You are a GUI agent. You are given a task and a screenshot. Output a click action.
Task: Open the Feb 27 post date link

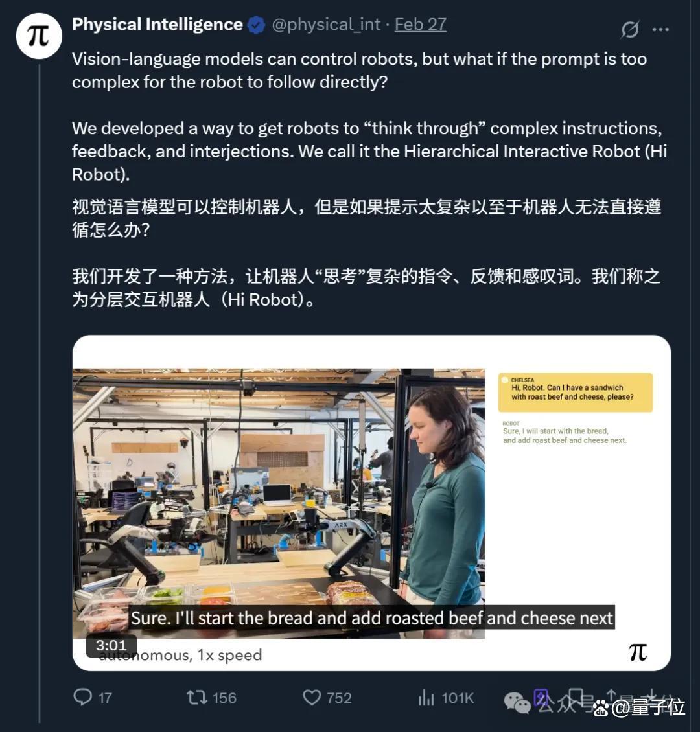(420, 24)
